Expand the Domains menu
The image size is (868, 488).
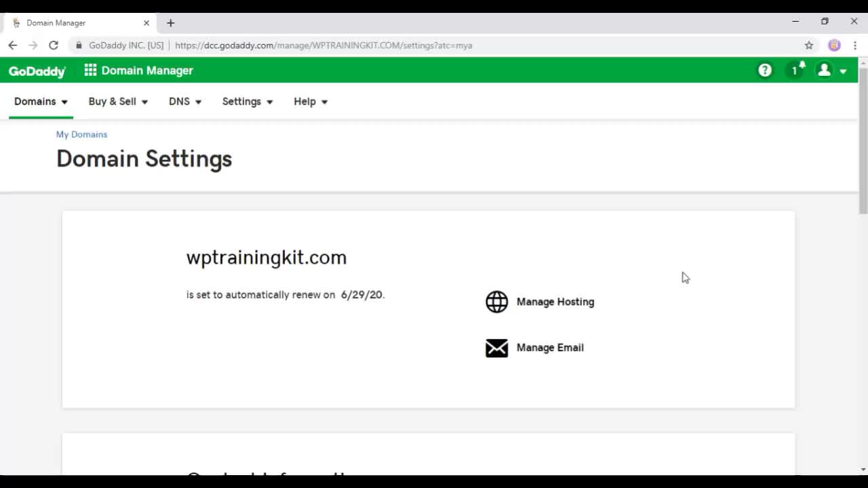(41, 102)
